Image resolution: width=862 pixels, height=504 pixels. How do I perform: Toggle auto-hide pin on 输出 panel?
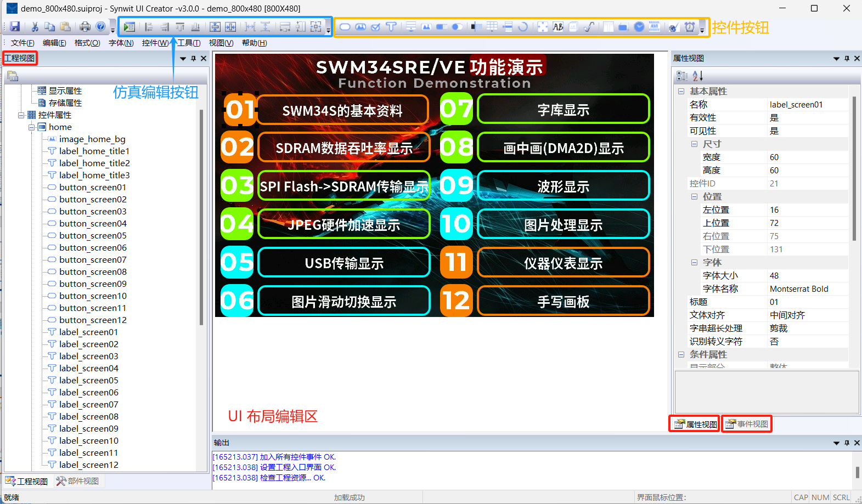[847, 443]
